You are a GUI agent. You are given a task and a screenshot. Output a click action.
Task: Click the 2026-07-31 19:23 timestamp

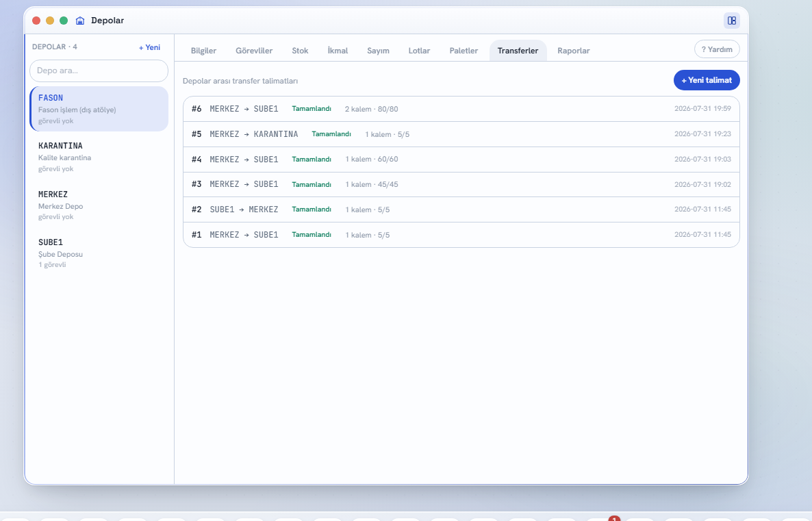(x=702, y=134)
